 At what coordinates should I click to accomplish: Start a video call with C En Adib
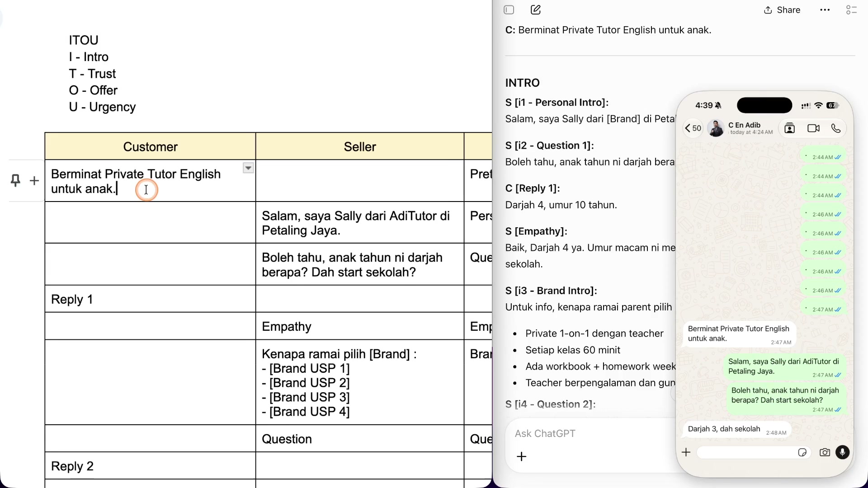click(x=813, y=128)
